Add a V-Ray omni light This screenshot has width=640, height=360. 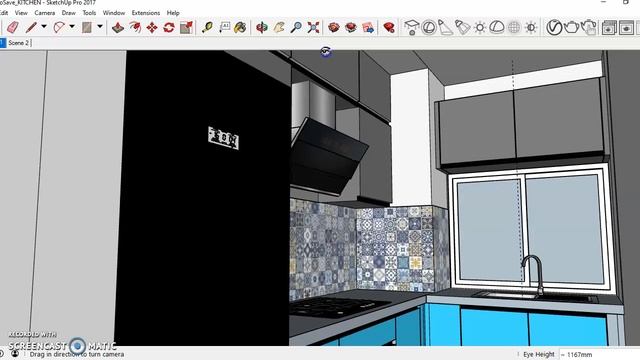pyautogui.click(x=480, y=27)
